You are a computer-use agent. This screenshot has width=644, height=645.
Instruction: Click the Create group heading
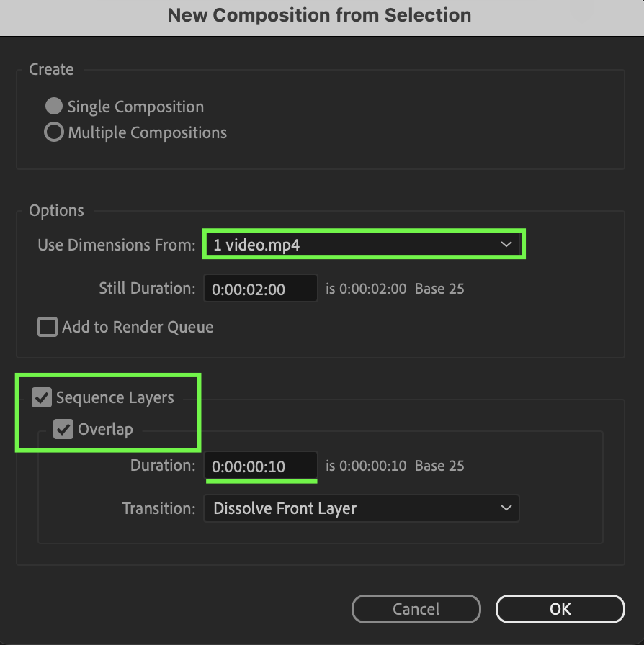tap(51, 70)
